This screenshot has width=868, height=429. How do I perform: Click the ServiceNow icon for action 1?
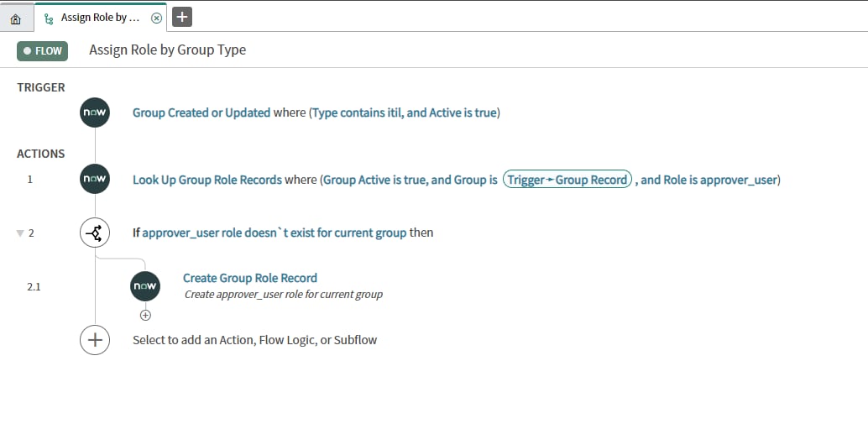point(95,179)
